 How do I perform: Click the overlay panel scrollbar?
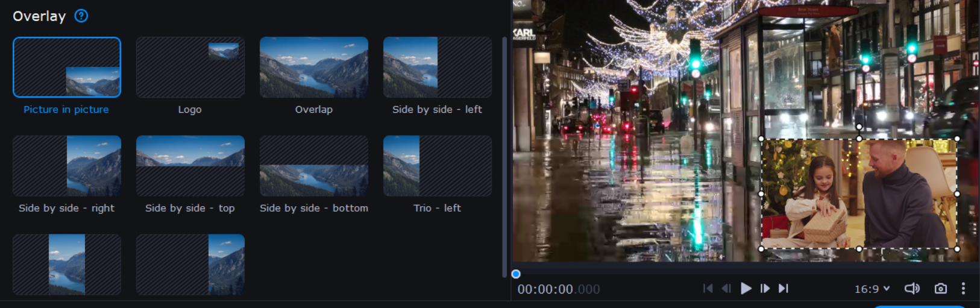pyautogui.click(x=504, y=157)
